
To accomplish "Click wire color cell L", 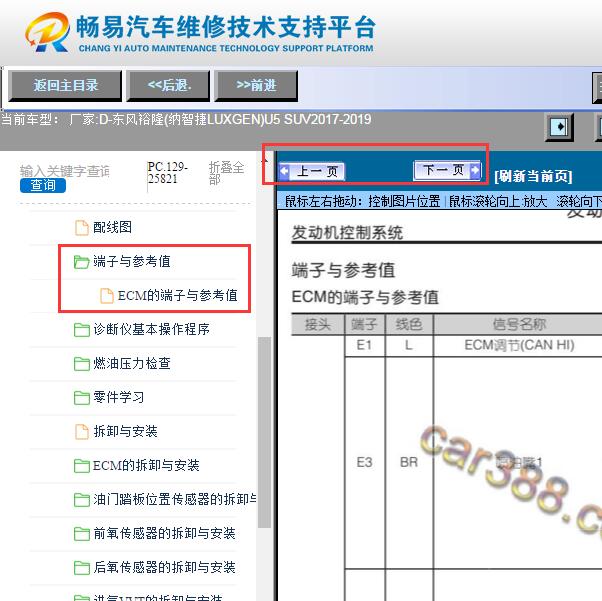I will tap(409, 345).
